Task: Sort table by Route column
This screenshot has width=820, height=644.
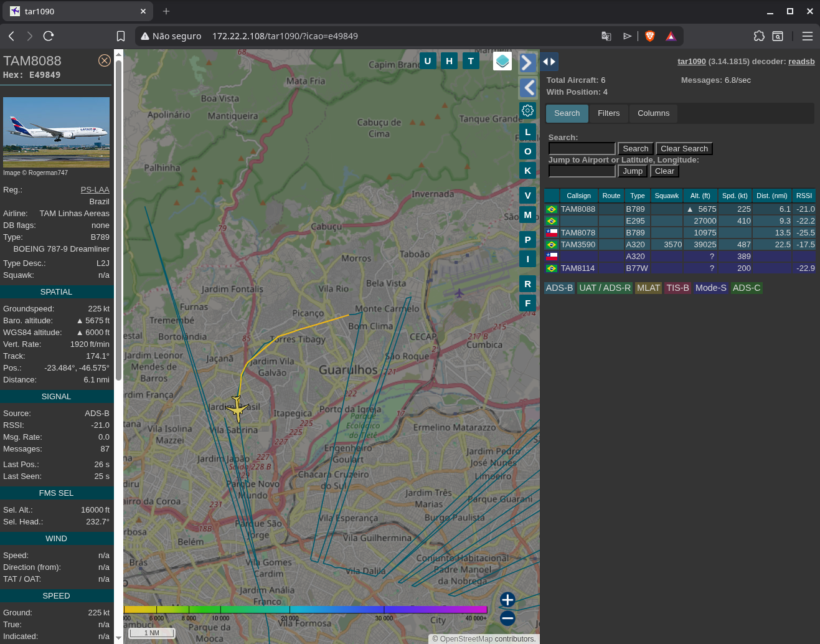Action: click(x=611, y=196)
